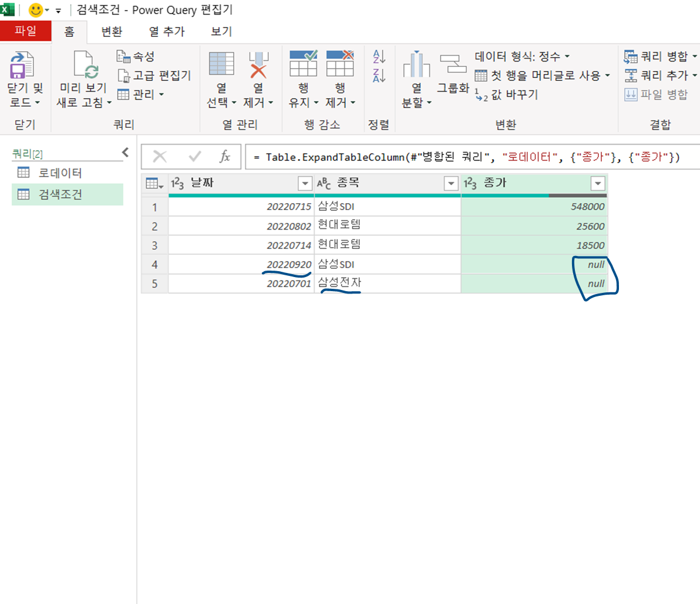Image resolution: width=700 pixels, height=604 pixels.
Task: Switch to the Add Column (열 추가) tab
Action: coord(167,31)
